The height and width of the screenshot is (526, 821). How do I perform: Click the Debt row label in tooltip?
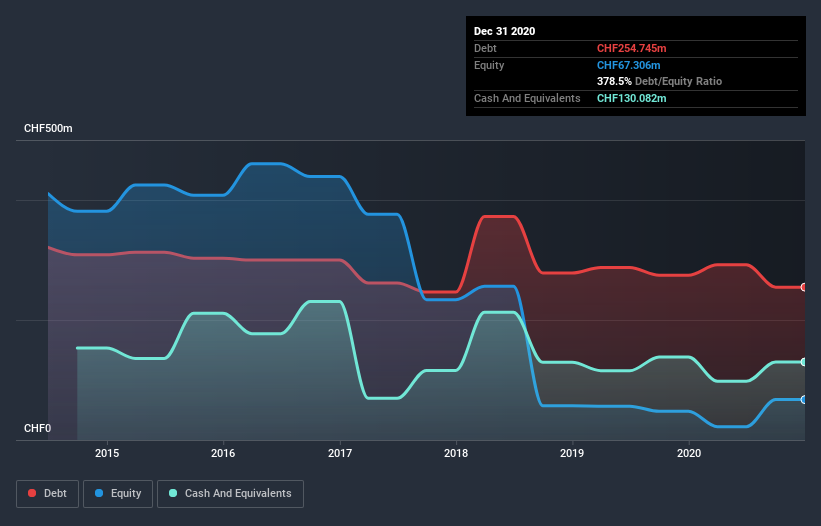pyautogui.click(x=485, y=48)
